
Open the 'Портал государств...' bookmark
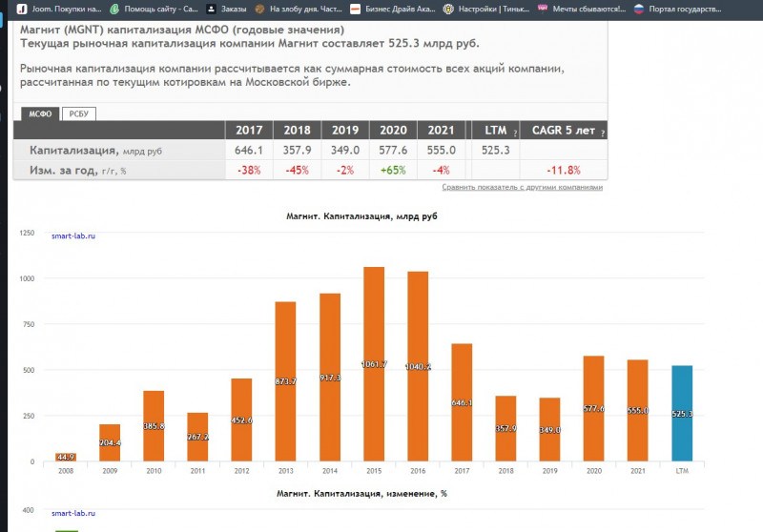(678, 9)
